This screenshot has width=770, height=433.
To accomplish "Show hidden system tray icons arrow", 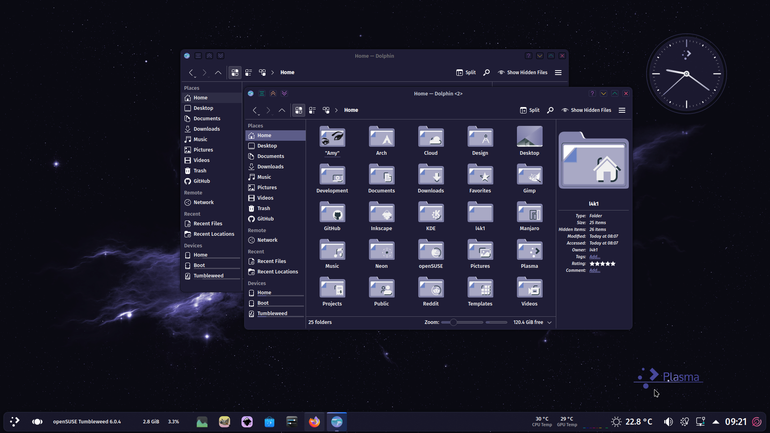I will click(x=716, y=422).
